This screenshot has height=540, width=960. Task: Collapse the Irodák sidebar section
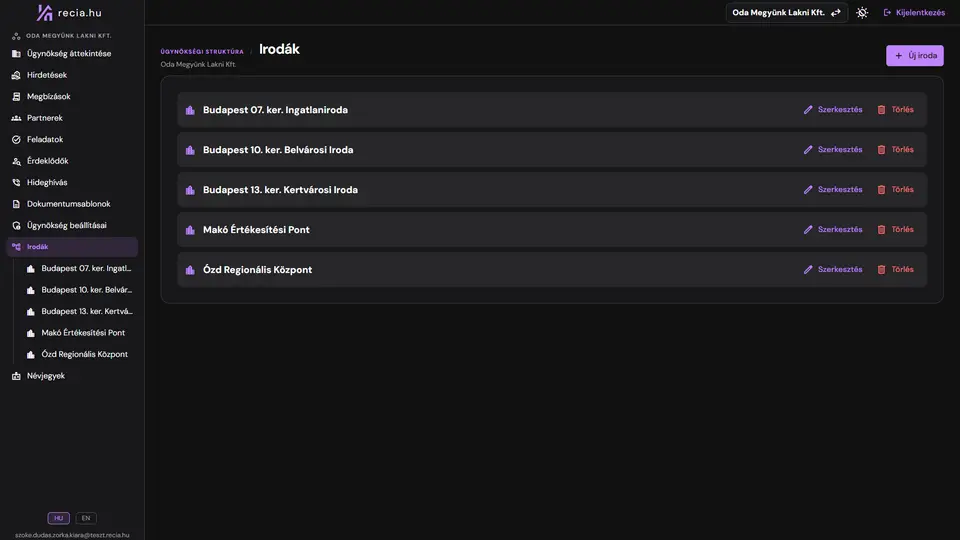tap(72, 247)
